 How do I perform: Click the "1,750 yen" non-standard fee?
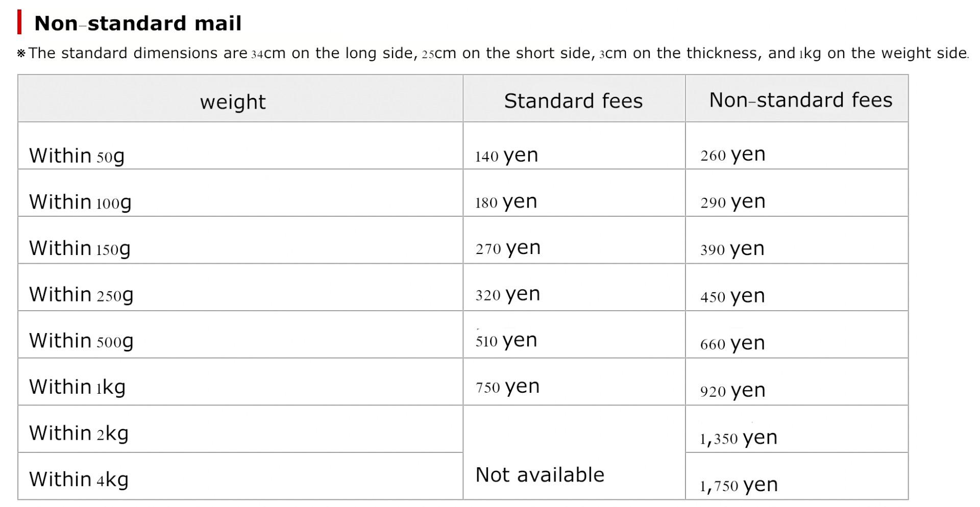pyautogui.click(x=738, y=485)
